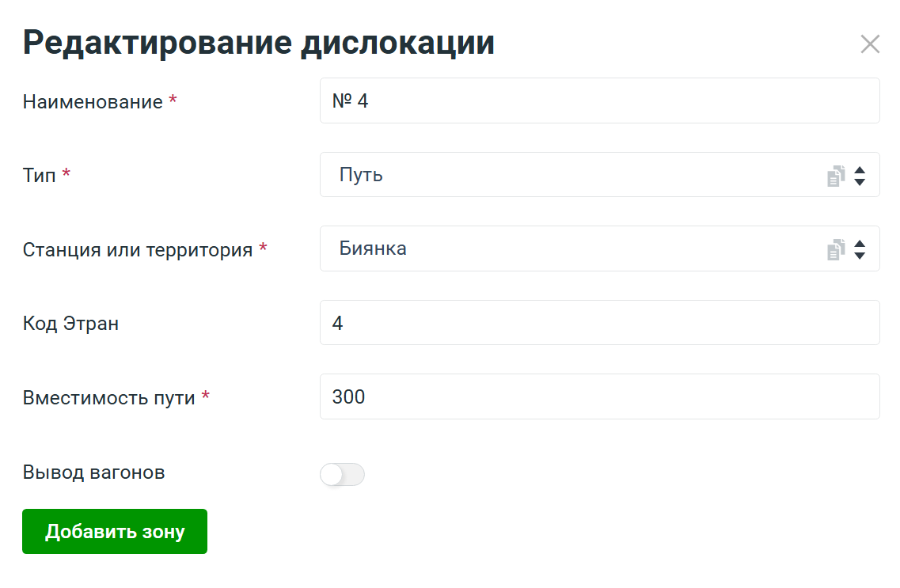900x588 pixels.
Task: Select the Вместимость пути field with 300
Action: point(599,396)
